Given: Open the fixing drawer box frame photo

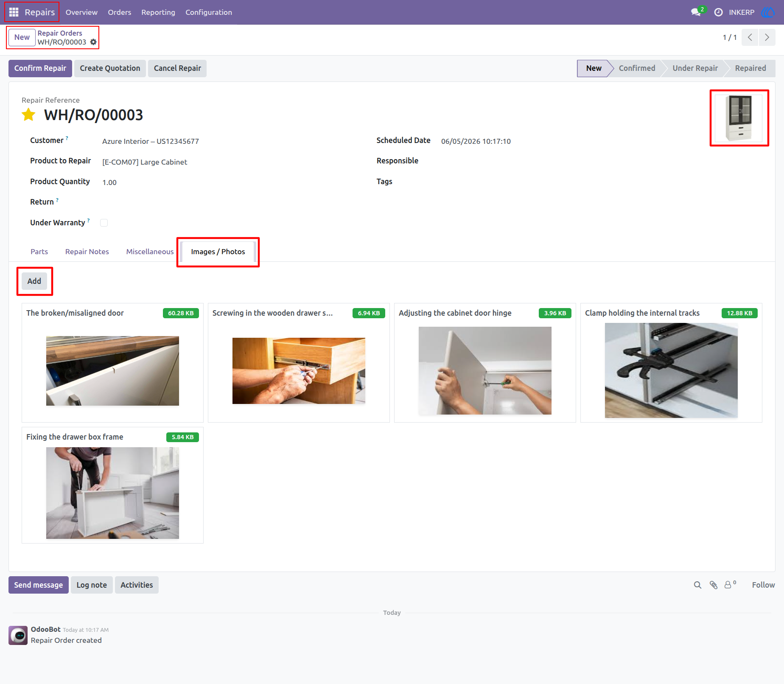Looking at the screenshot, I should point(112,493).
